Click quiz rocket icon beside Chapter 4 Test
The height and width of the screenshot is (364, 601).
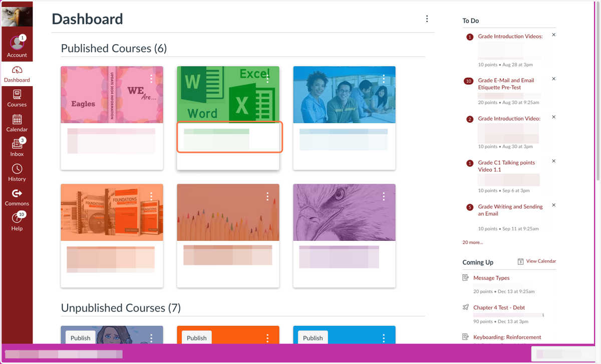pos(466,307)
